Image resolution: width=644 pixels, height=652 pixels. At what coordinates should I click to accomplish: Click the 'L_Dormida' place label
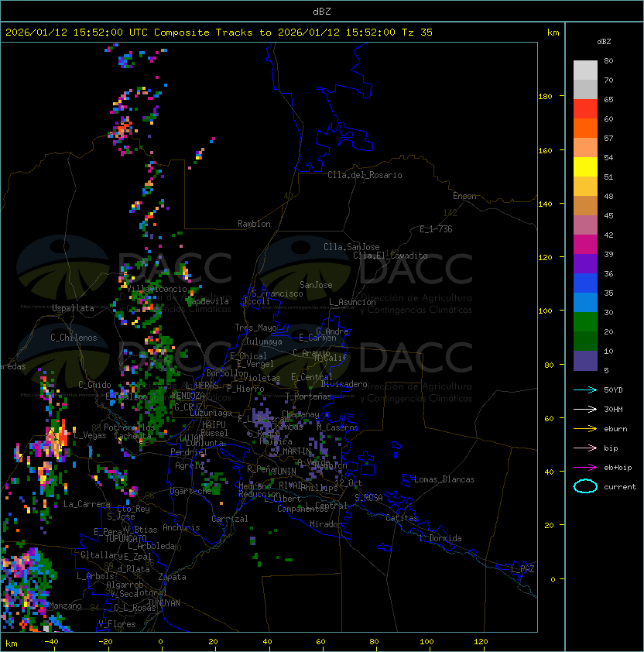click(x=440, y=538)
